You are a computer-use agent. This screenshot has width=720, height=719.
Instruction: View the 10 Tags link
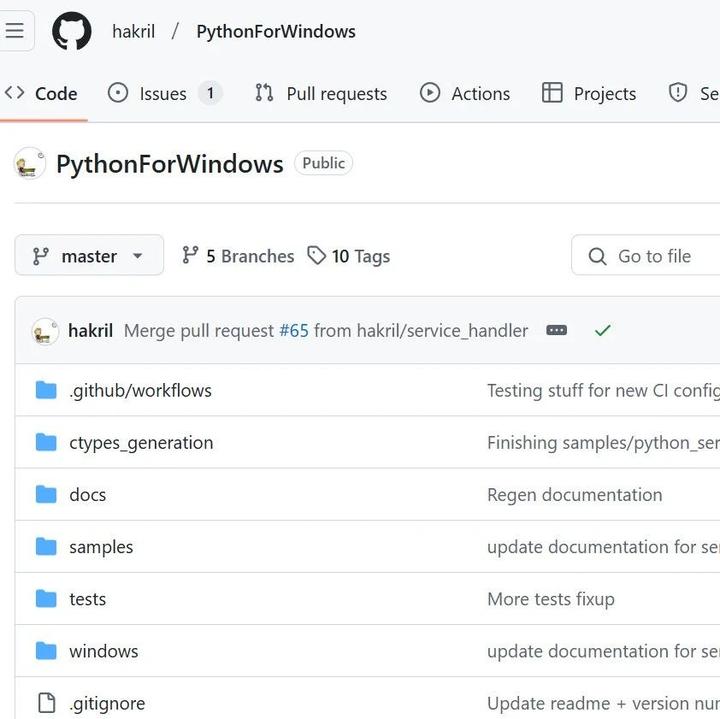(349, 256)
